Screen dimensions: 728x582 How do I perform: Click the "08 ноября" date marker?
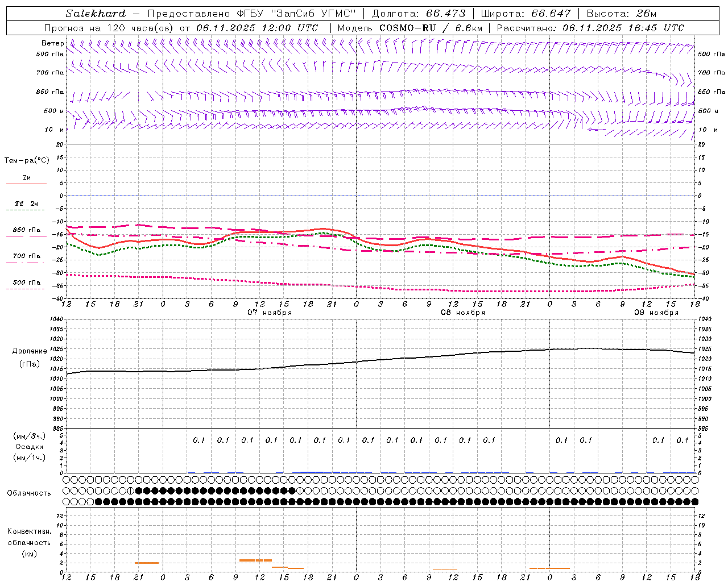[x=463, y=313]
